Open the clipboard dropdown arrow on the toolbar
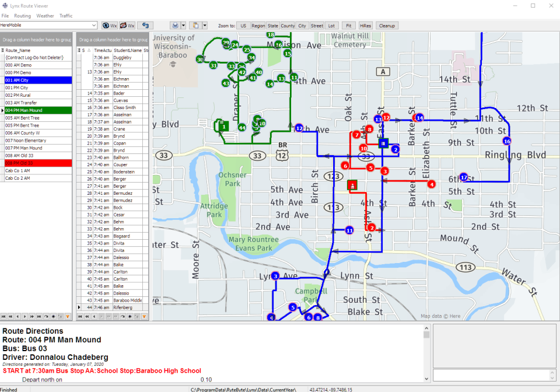Viewport: 560px width, 392px height. (x=205, y=25)
